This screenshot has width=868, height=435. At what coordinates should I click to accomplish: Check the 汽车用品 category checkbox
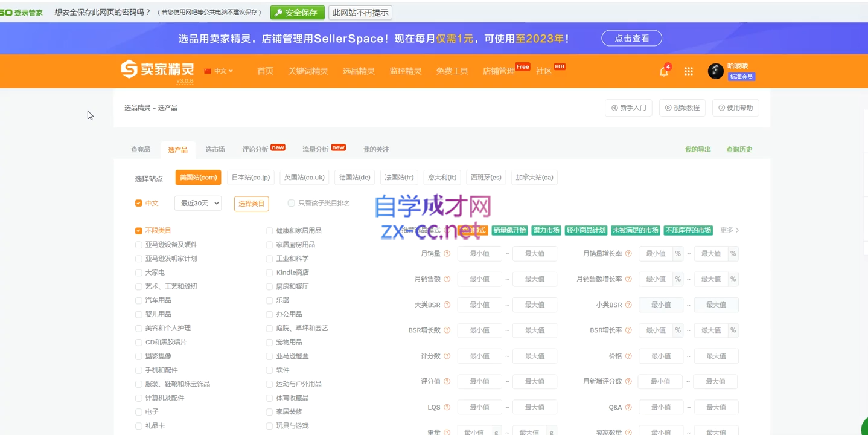[x=139, y=300]
